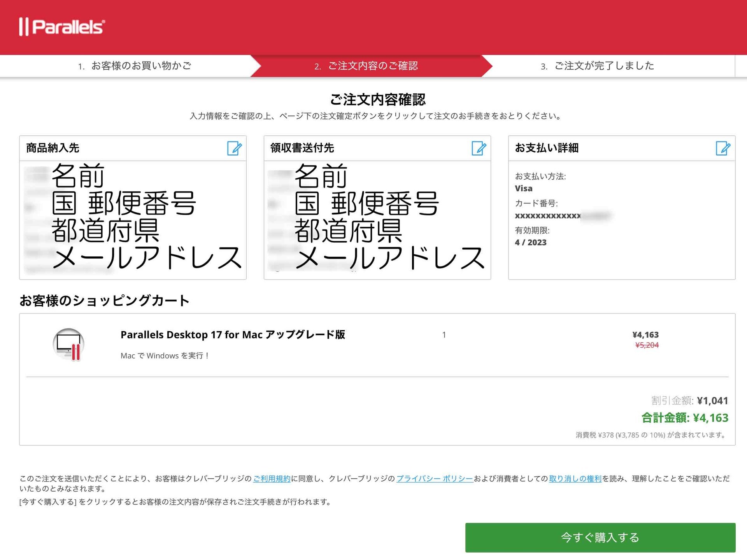Screen dimensions: 747x560
Task: Go to step 1 お客様のお買い物かご
Action: (x=135, y=66)
